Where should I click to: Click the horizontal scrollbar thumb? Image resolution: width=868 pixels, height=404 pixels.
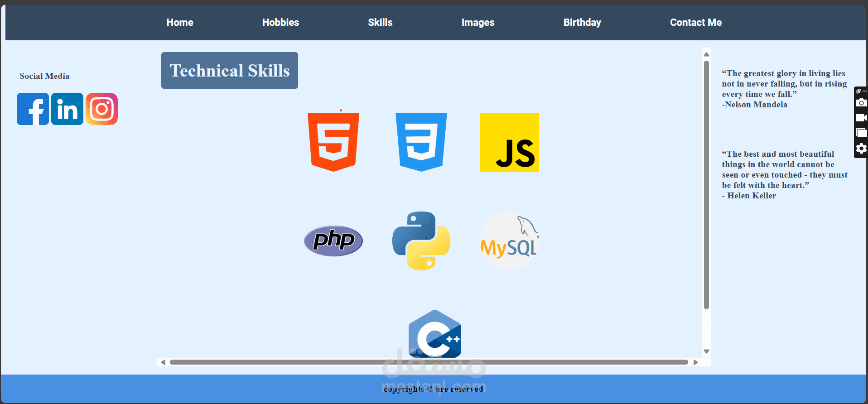point(429,362)
